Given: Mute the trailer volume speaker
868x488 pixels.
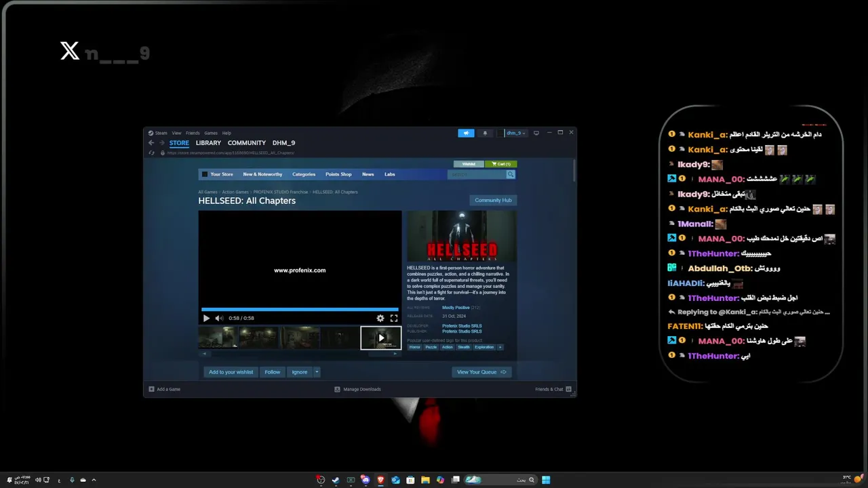Looking at the screenshot, I should click(x=219, y=318).
